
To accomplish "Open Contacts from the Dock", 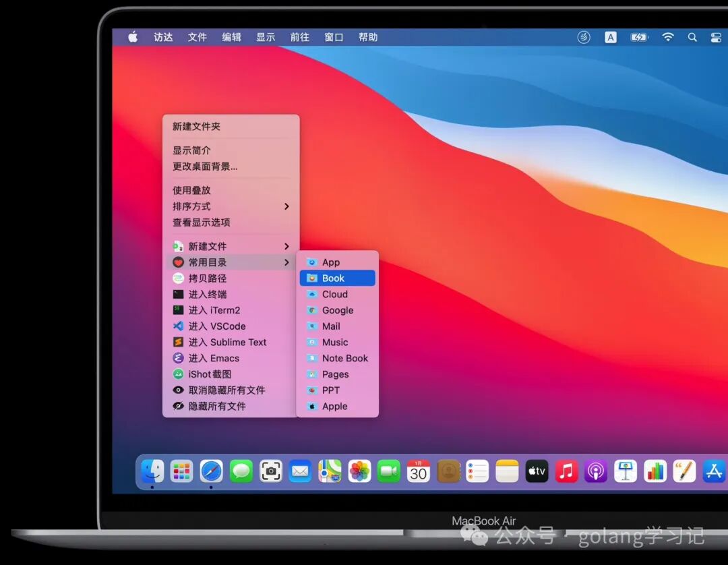I will coord(448,472).
